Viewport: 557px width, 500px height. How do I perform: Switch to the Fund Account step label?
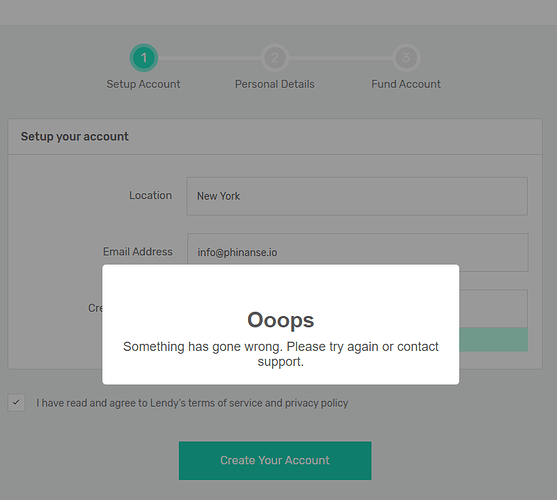click(406, 84)
